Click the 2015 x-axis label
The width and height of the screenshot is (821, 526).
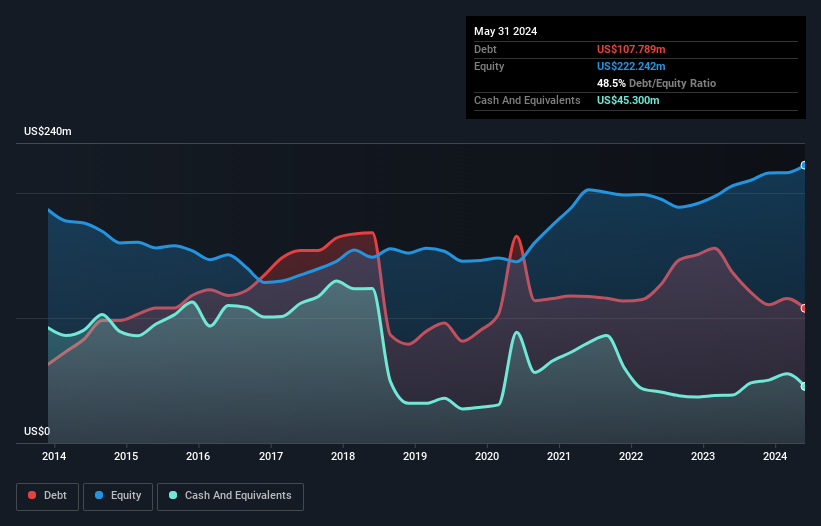[x=126, y=456]
